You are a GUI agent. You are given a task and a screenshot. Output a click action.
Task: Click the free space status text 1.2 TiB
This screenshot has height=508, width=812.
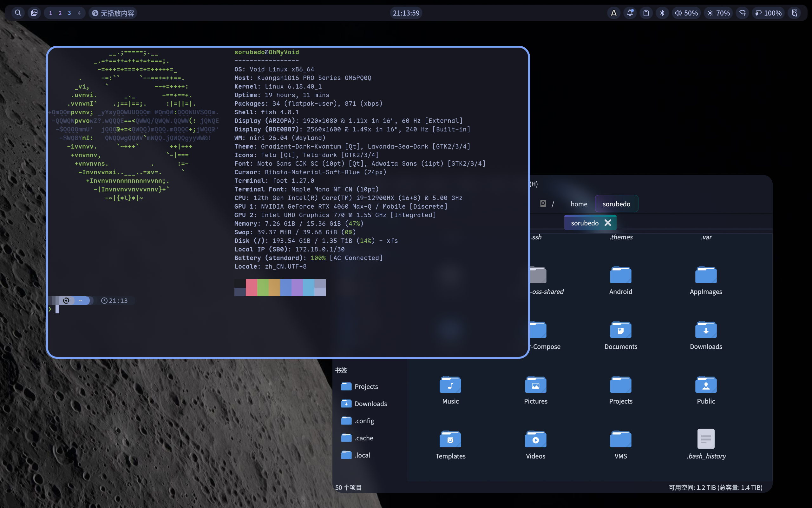[715, 487]
